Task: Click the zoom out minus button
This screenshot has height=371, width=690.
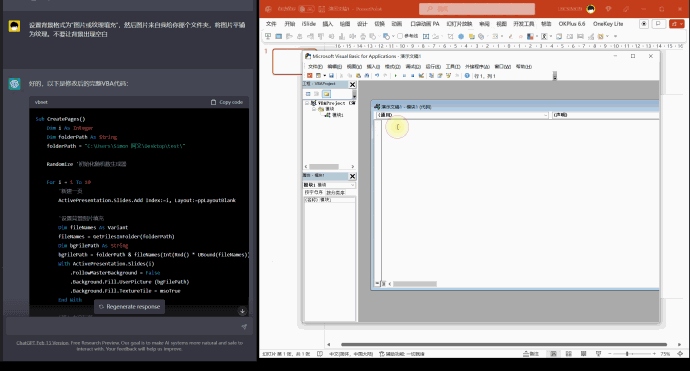Action: [x=609, y=354]
